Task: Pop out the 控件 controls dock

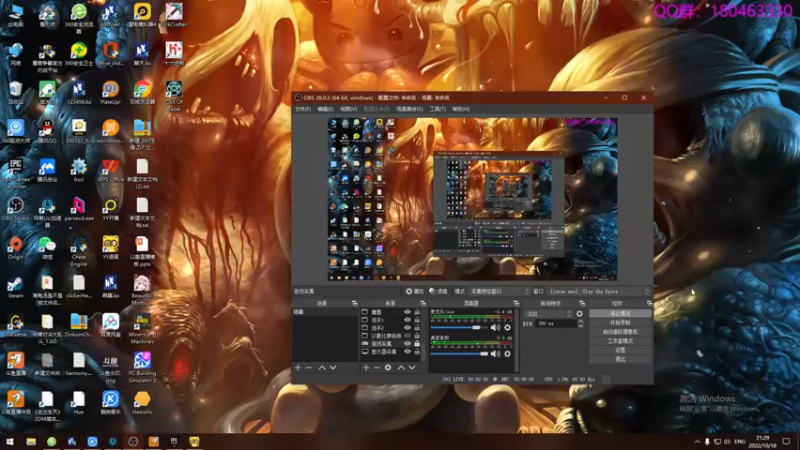Action: coord(649,304)
